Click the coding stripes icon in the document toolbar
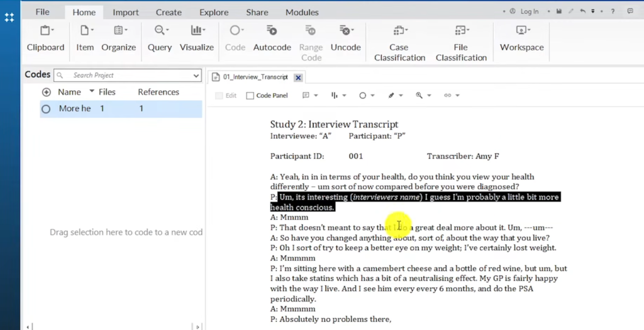The image size is (644, 330). coord(335,96)
